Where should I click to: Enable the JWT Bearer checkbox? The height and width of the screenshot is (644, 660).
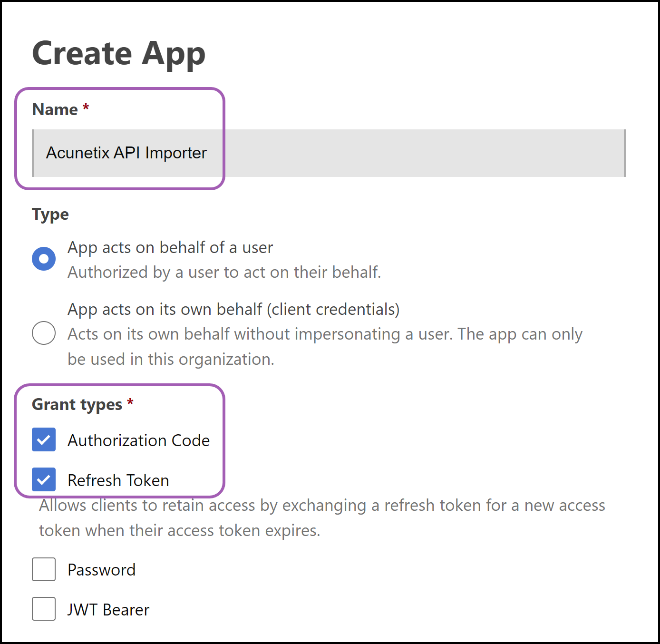point(44,609)
